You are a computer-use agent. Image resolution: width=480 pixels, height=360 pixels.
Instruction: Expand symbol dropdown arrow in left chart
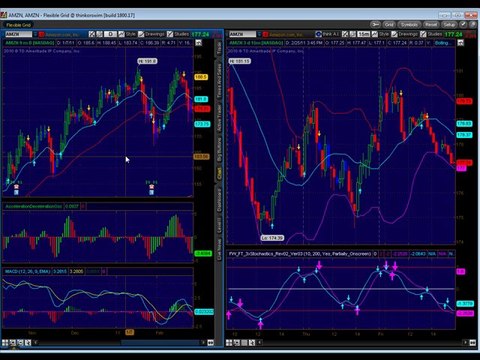[35, 34]
